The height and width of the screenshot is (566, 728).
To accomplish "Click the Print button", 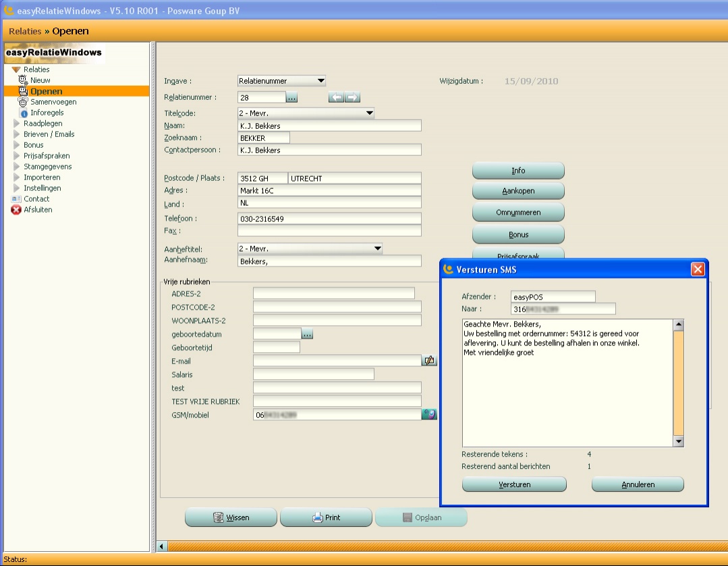I will pos(326,517).
